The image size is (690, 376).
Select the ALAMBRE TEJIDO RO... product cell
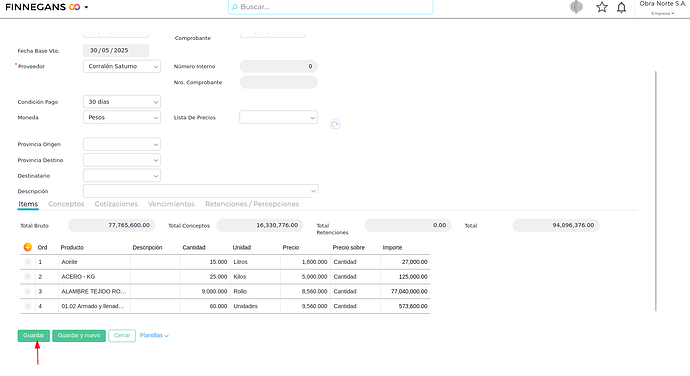point(95,291)
